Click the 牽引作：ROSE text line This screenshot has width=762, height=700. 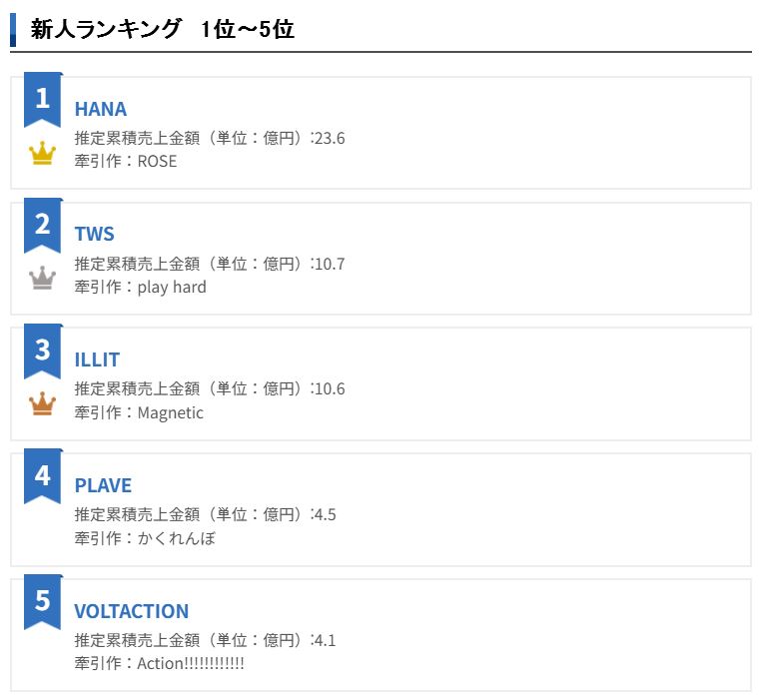pos(126,161)
